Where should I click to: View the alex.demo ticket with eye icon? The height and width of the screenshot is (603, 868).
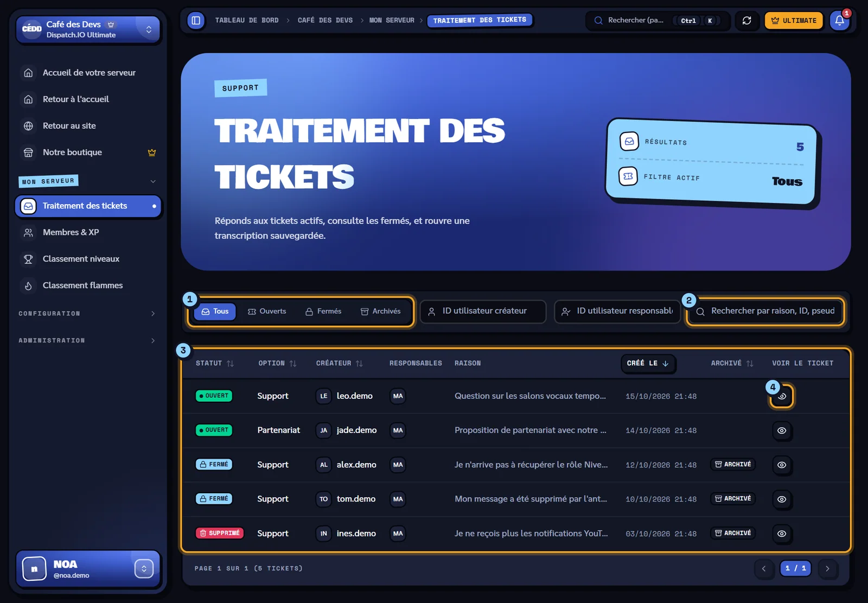[x=782, y=465]
